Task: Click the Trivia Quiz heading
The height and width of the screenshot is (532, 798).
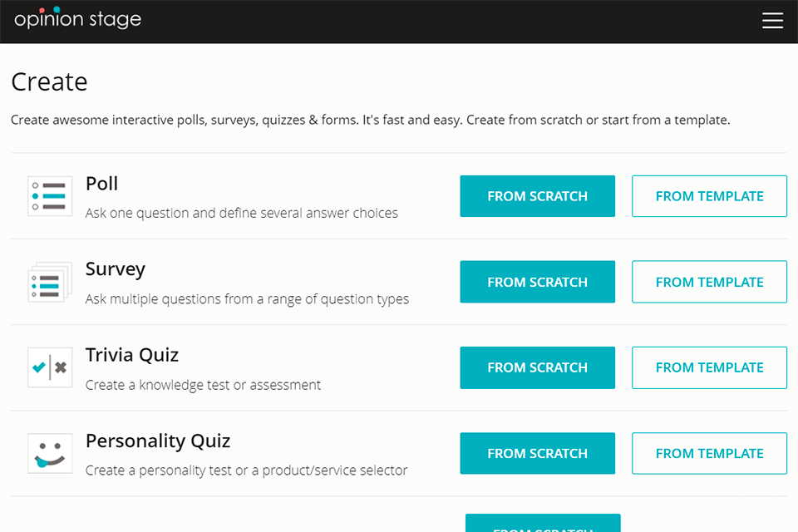Action: pos(132,355)
